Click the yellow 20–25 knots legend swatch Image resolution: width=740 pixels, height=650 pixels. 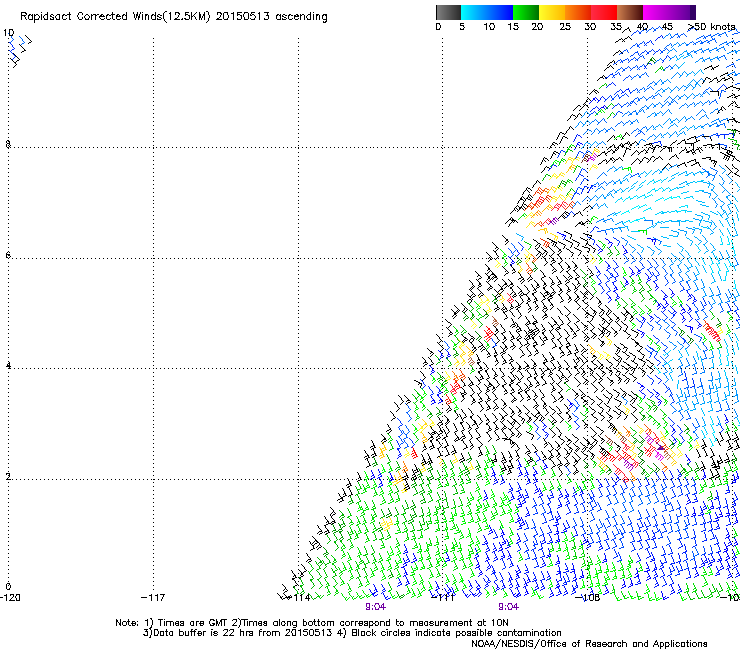(552, 12)
